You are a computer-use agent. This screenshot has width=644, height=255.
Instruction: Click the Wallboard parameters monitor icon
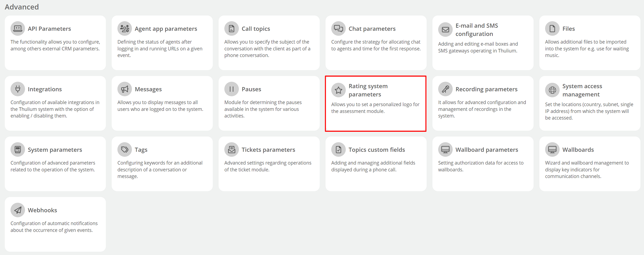[x=445, y=150]
